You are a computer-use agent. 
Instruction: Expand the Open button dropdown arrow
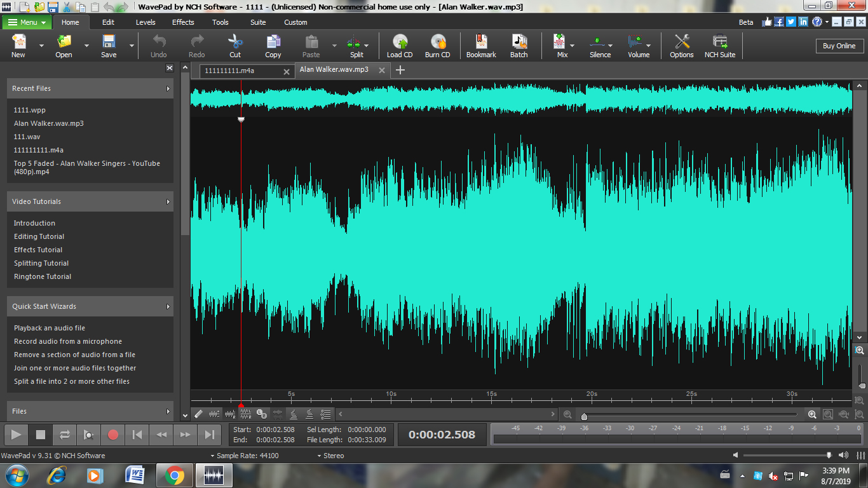(x=86, y=46)
